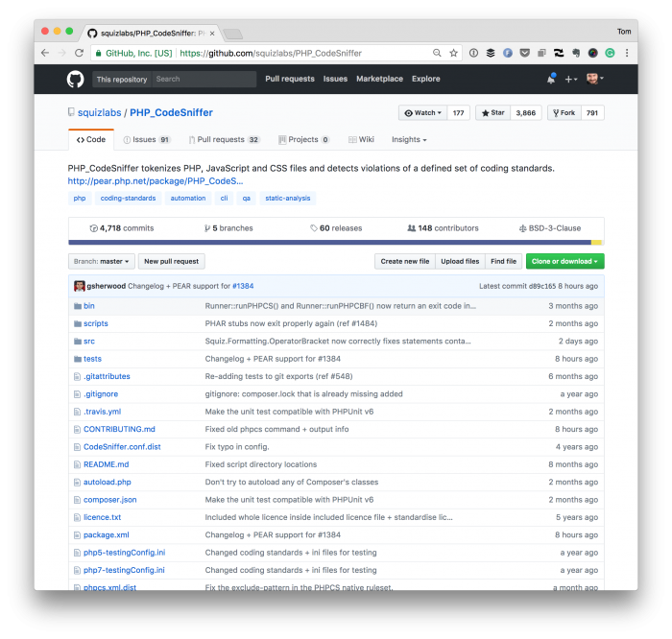The height and width of the screenshot is (639, 672).
Task: Reload the page with refresh icon
Action: tap(79, 53)
